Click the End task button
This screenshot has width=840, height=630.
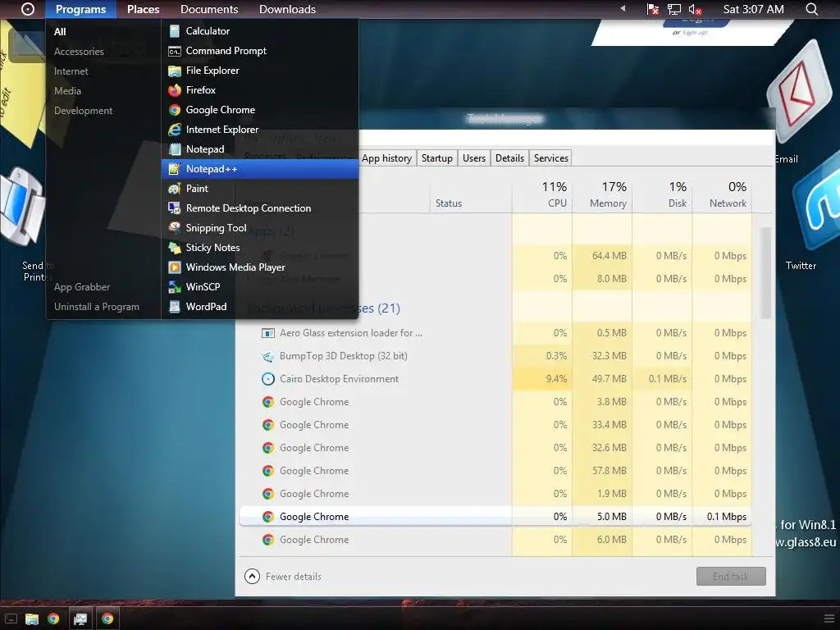pyautogui.click(x=731, y=577)
